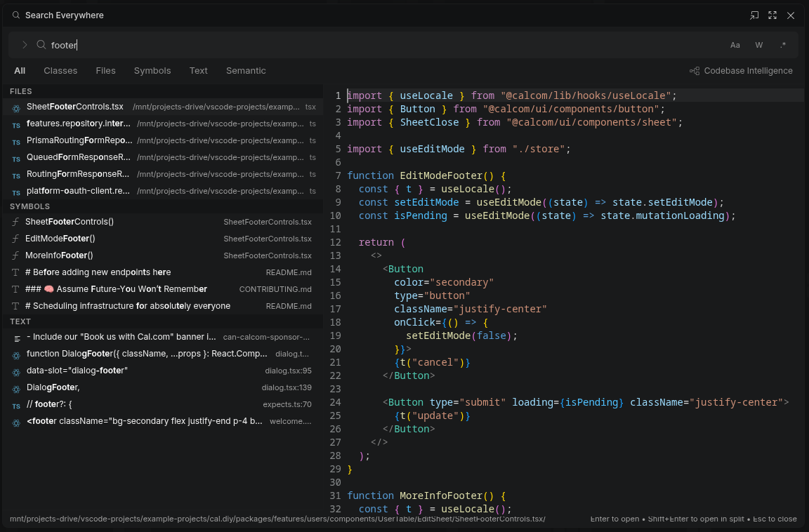Close the Search Everywhere dialog
The image size is (809, 532).
[x=791, y=15]
